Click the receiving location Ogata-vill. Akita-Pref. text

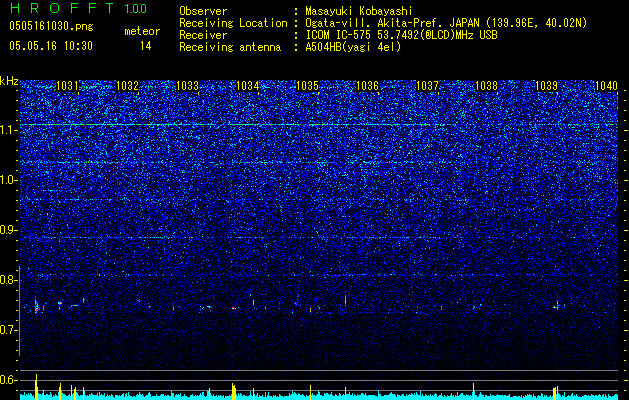click(446, 23)
